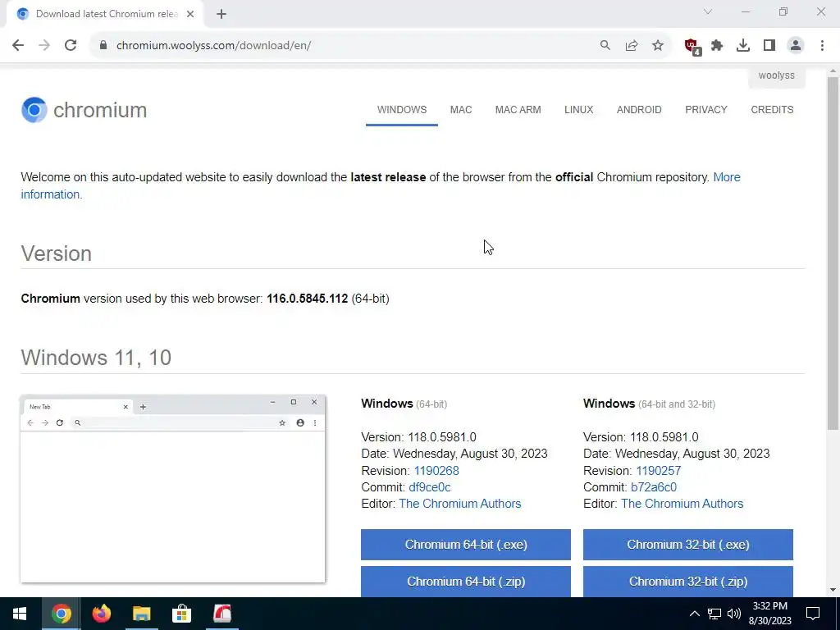Download Chromium 32-bit (.exe)
840x630 pixels.
(x=688, y=545)
